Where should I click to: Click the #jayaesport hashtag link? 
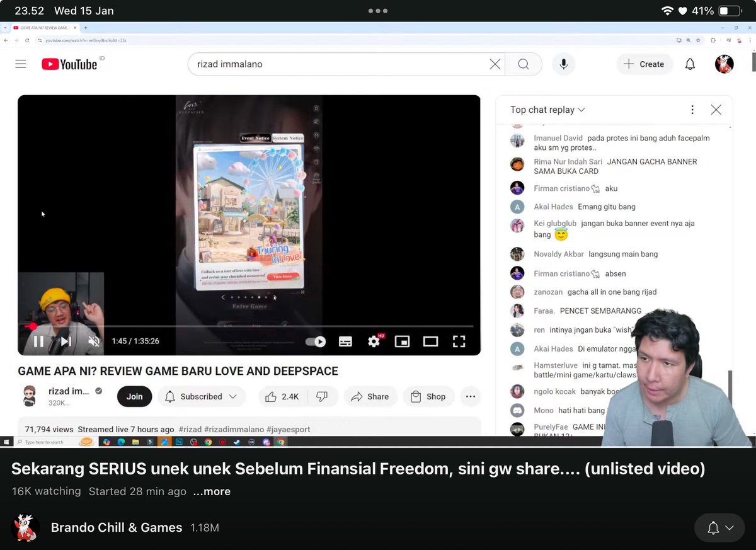coord(288,429)
